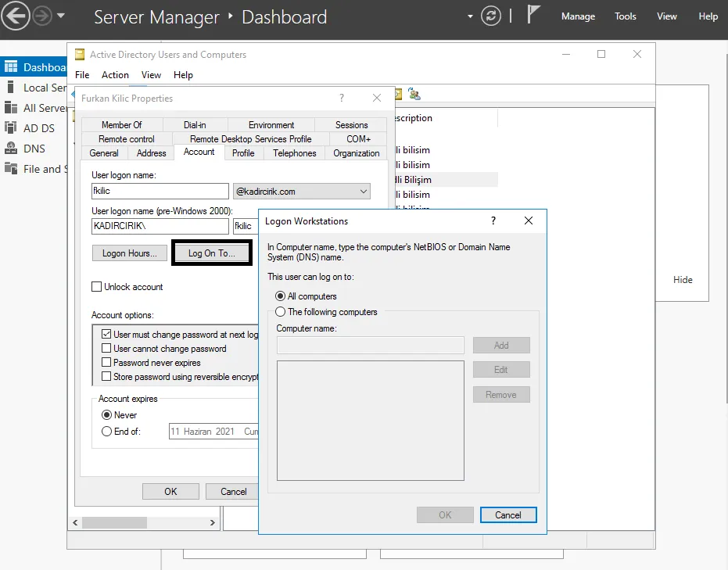Switch to the General tab

click(104, 153)
